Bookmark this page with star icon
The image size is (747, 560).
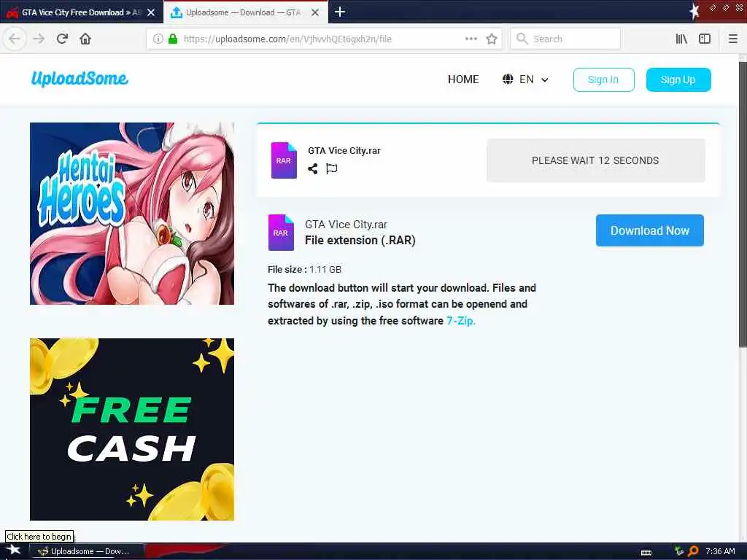(492, 39)
